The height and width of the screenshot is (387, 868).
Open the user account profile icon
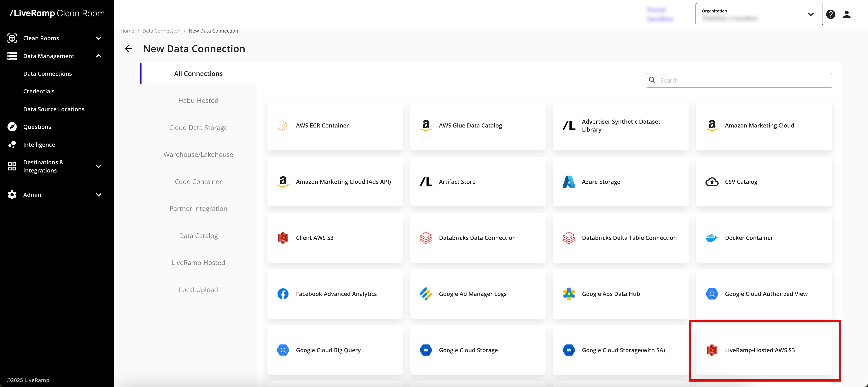(847, 14)
